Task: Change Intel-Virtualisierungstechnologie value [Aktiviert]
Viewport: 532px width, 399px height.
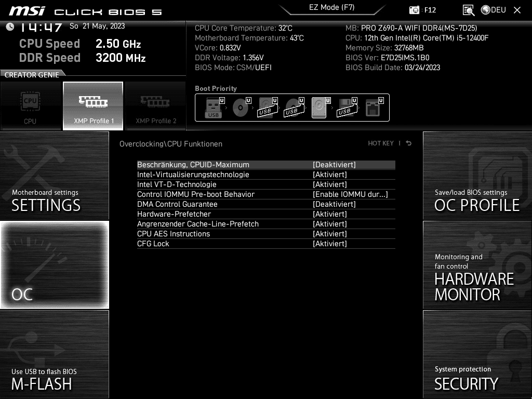Action: [x=330, y=175]
